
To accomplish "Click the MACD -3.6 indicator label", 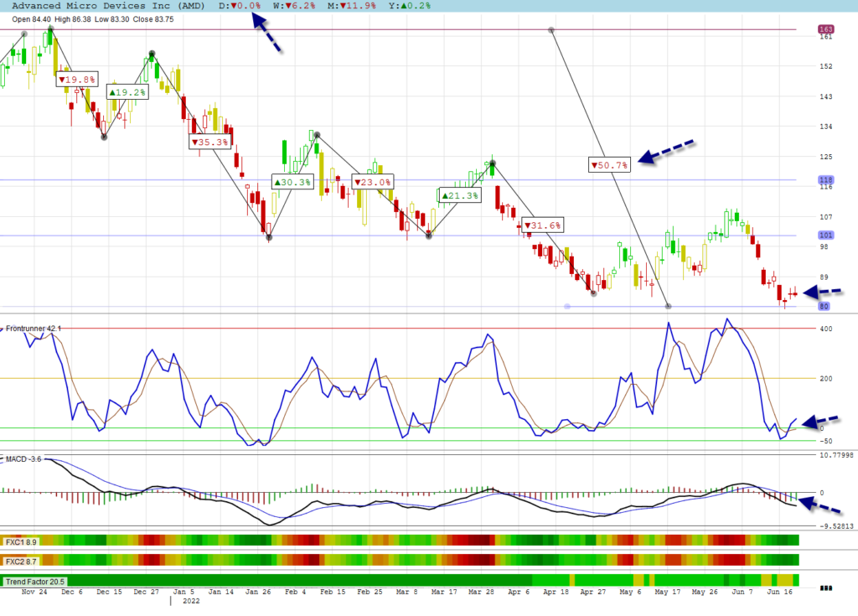I will pyautogui.click(x=23, y=458).
